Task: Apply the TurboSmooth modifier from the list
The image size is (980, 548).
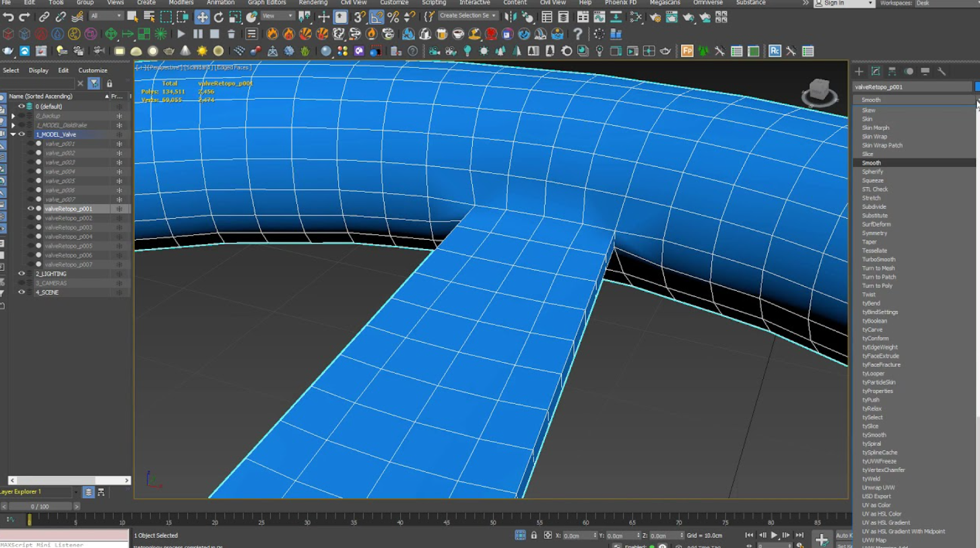Action: click(878, 259)
